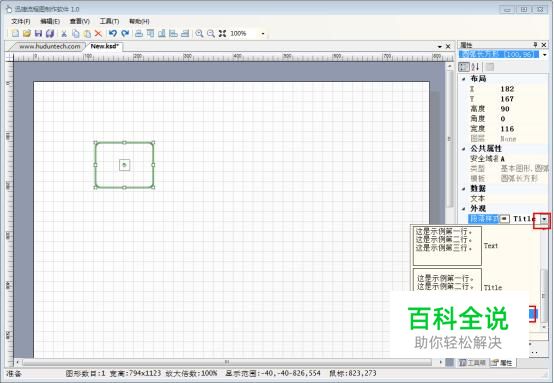Click the horizontal scrollbar right arrow
The image size is (554, 383).
tap(440, 363)
